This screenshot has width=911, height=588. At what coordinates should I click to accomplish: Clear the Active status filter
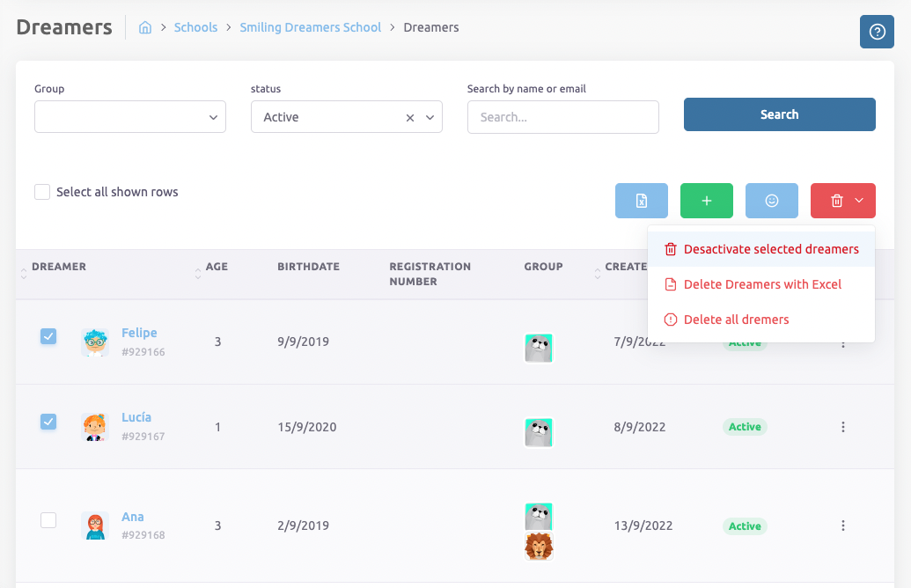pyautogui.click(x=410, y=117)
